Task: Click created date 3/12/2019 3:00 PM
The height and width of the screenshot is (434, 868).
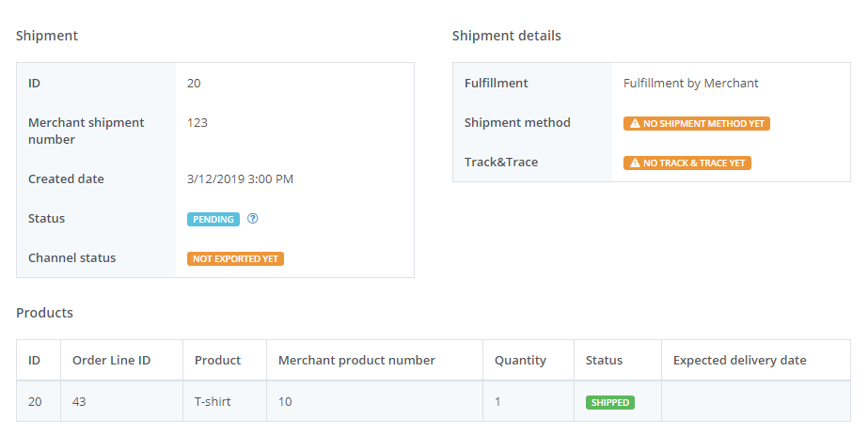Action: pyautogui.click(x=240, y=179)
